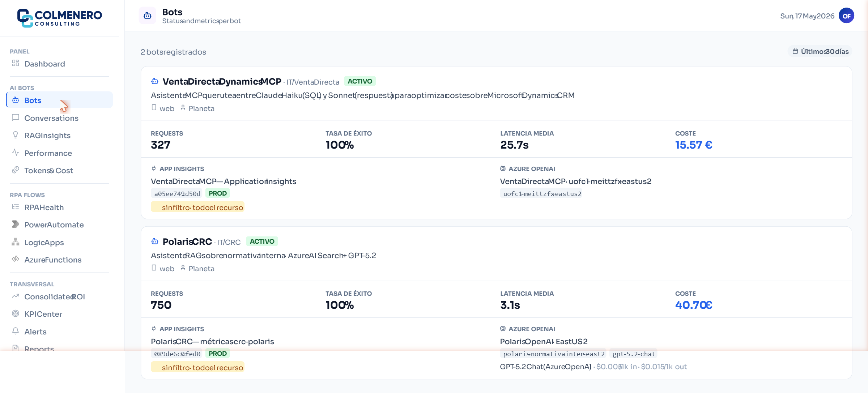Screen dimensions: 868x393
Task: Click the a05ee749…d50d resource ID chip
Action: [x=177, y=193]
